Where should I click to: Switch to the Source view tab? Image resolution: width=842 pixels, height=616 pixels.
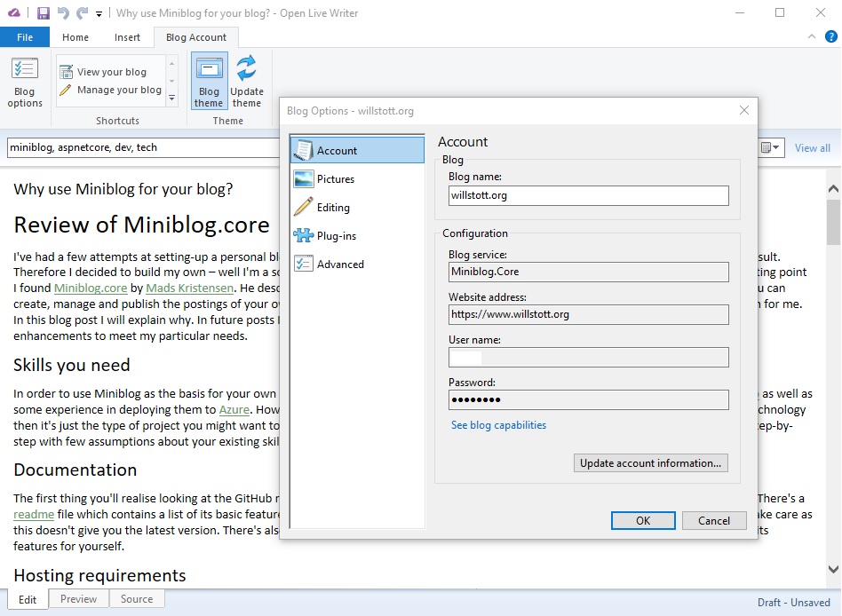click(137, 599)
